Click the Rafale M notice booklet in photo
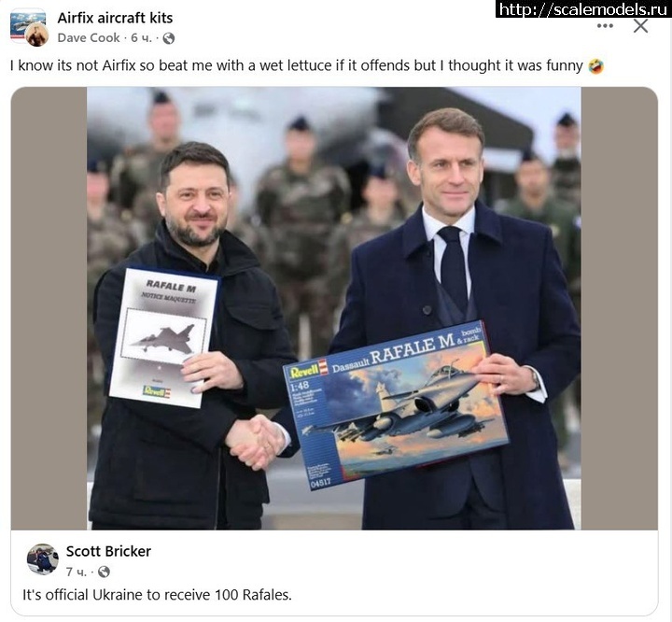672x622 pixels. (163, 337)
